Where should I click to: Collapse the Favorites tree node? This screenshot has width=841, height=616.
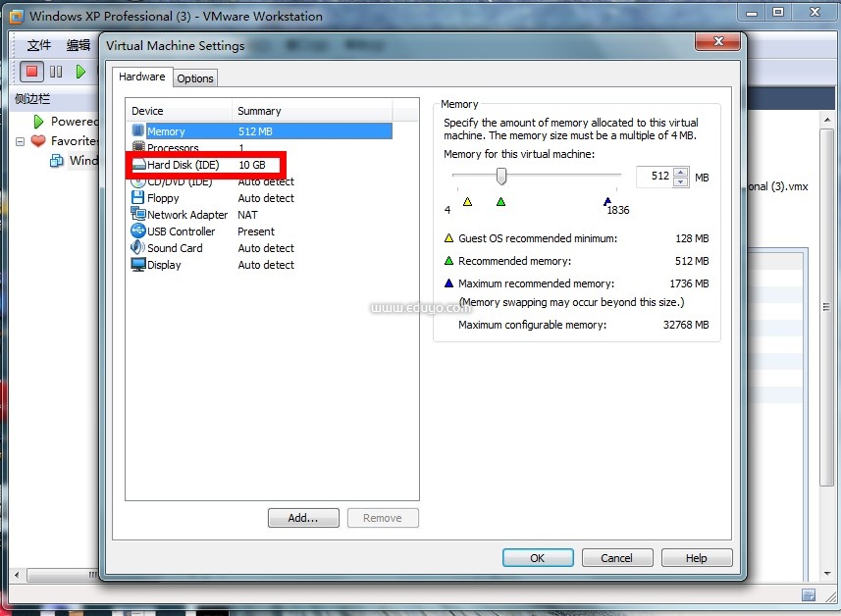point(21,141)
